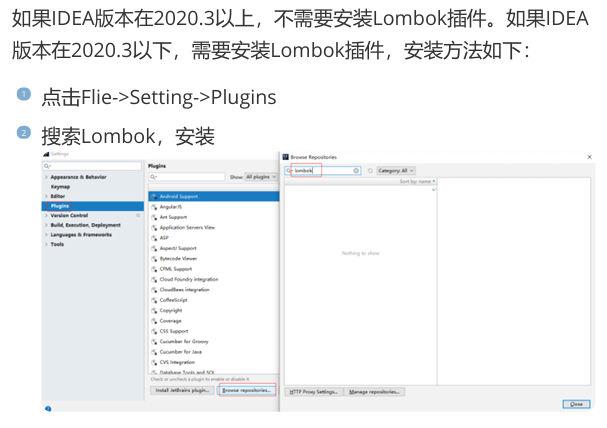Click the Close button in Browse Repositories
The height and width of the screenshot is (428, 607).
click(x=576, y=404)
